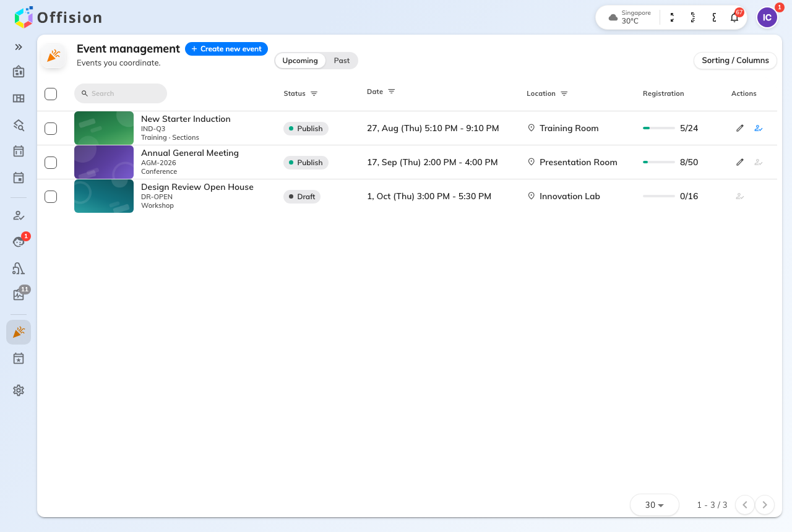
Task: Click the Annual General Meeting title
Action: coord(190,153)
